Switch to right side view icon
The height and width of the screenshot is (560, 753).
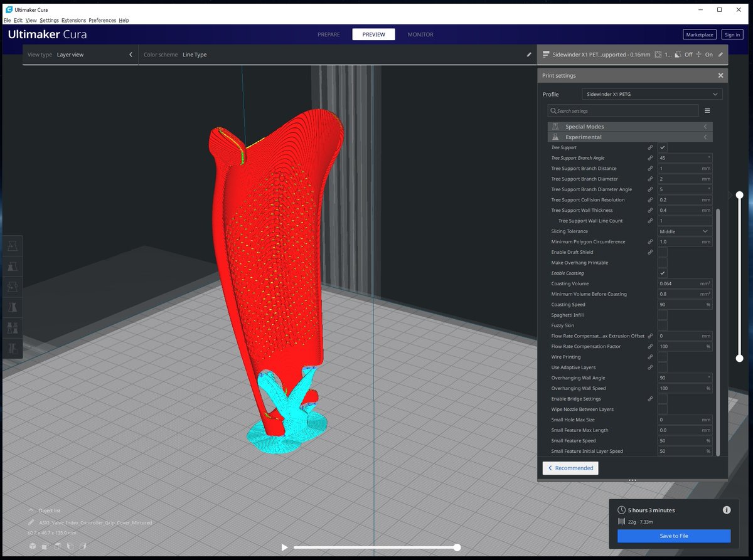click(84, 546)
